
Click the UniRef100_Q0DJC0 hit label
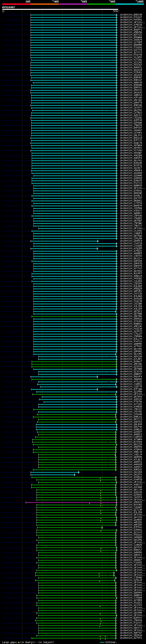(131, 115)
